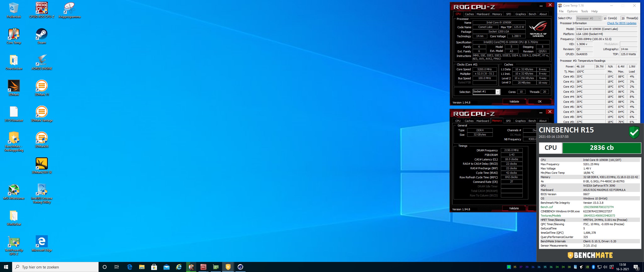Click the 2836 cb score bar

coord(601,148)
